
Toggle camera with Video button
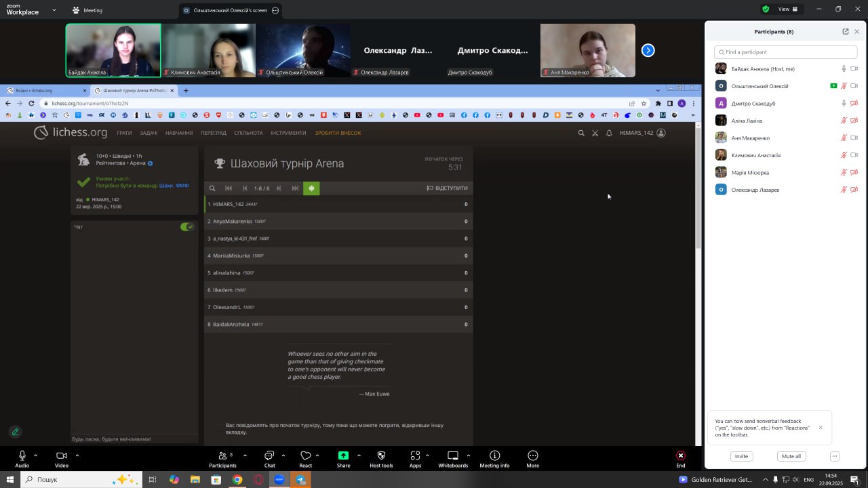pyautogui.click(x=62, y=455)
